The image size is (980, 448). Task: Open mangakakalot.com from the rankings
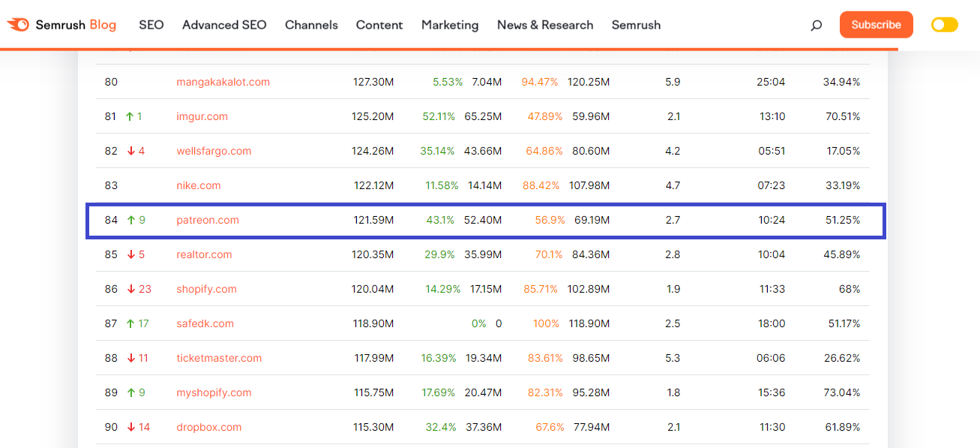click(x=223, y=82)
